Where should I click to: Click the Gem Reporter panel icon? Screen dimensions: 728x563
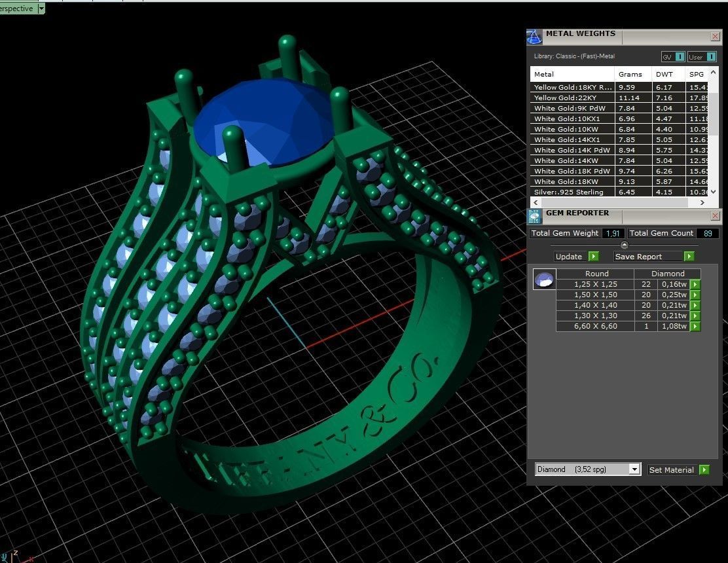(x=534, y=216)
